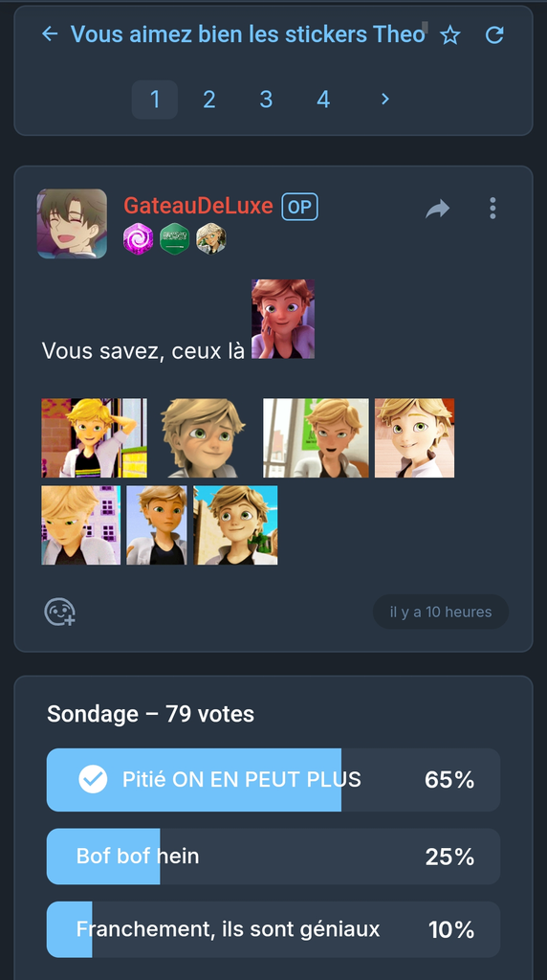Image resolution: width=547 pixels, height=980 pixels.
Task: Vote for 'Bof bof hein' option
Action: [273, 857]
